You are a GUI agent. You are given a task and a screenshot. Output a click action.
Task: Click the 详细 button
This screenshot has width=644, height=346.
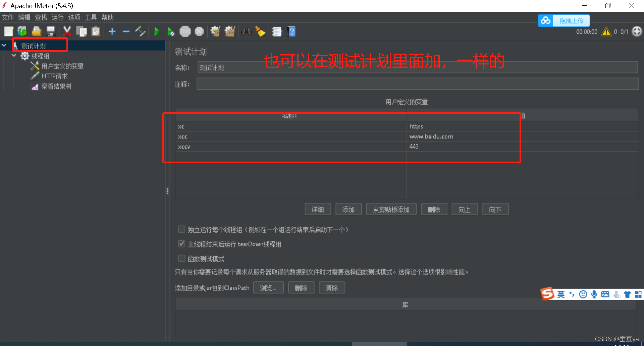tap(318, 209)
